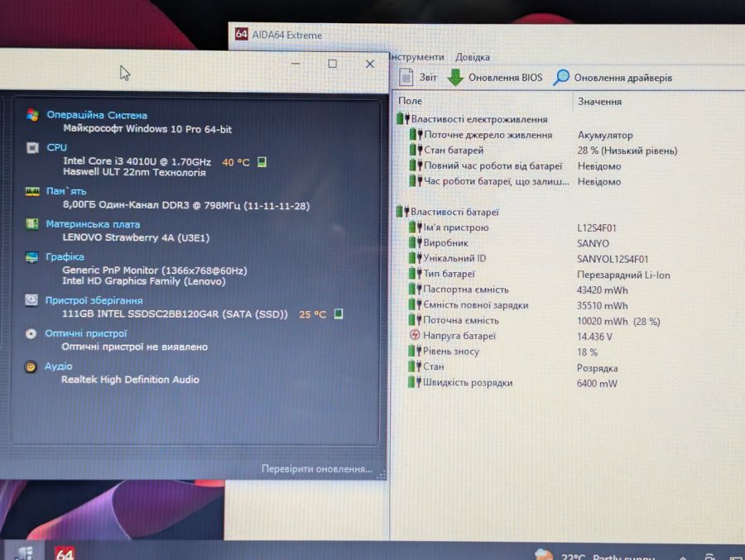The height and width of the screenshot is (560, 745).
Task: Click the hard drive icon beside Пристрої зберігання
Action: (31, 300)
